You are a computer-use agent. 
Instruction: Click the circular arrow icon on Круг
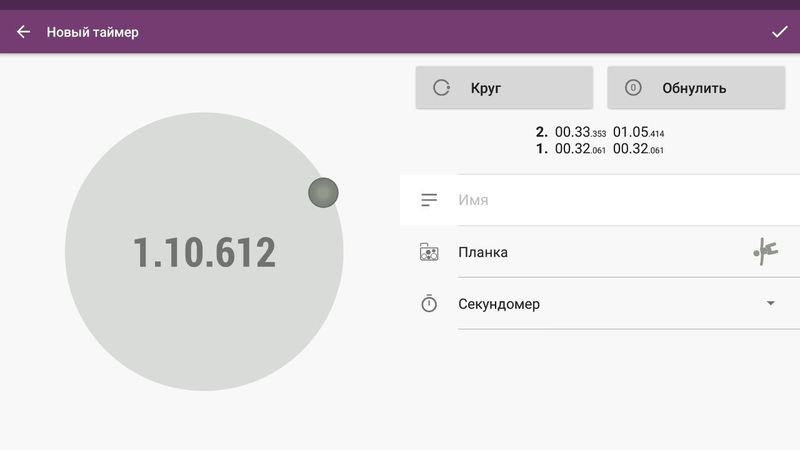(441, 88)
